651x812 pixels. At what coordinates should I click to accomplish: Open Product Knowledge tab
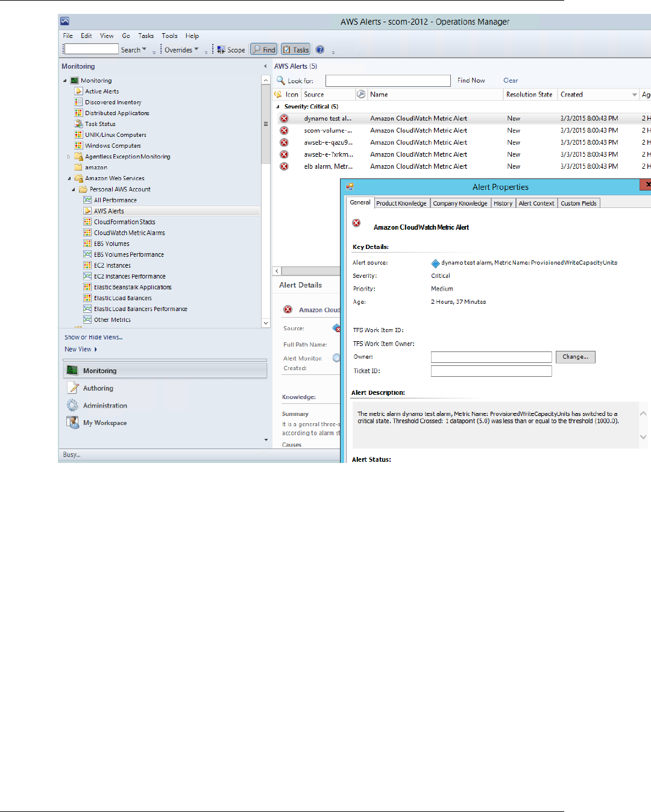401,203
